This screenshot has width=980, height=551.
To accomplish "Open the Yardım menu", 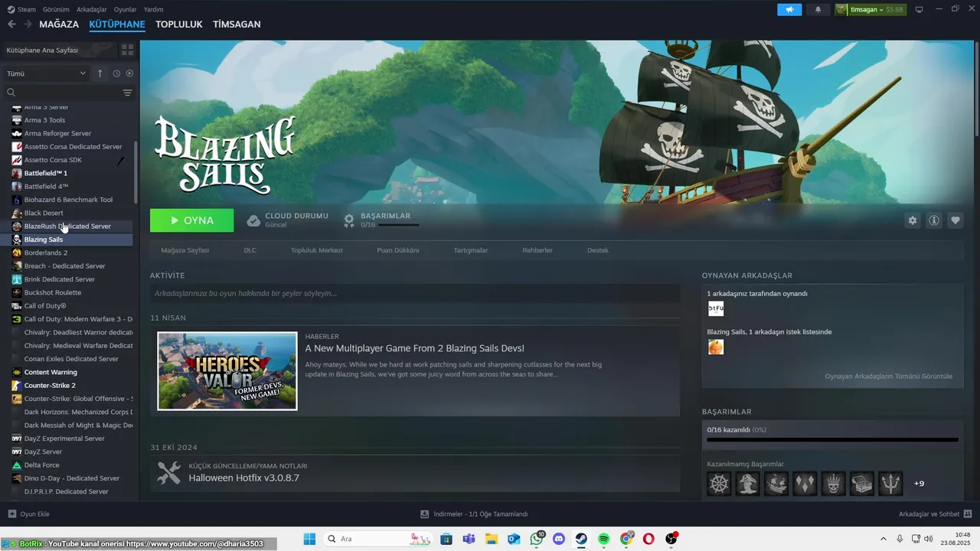I will [x=153, y=9].
